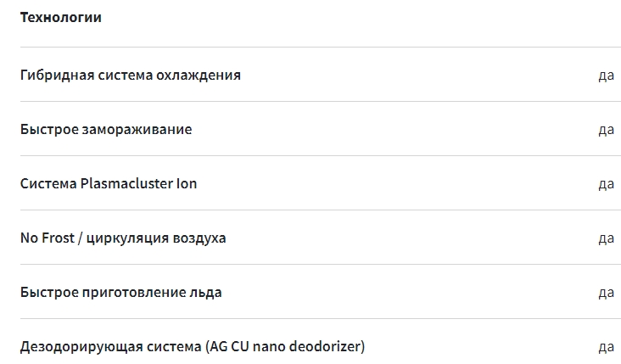Image resolution: width=621 pixels, height=364 pixels.
Task: Click the "AG CU nano deodorizer" parenthetical text
Action: 285,346
